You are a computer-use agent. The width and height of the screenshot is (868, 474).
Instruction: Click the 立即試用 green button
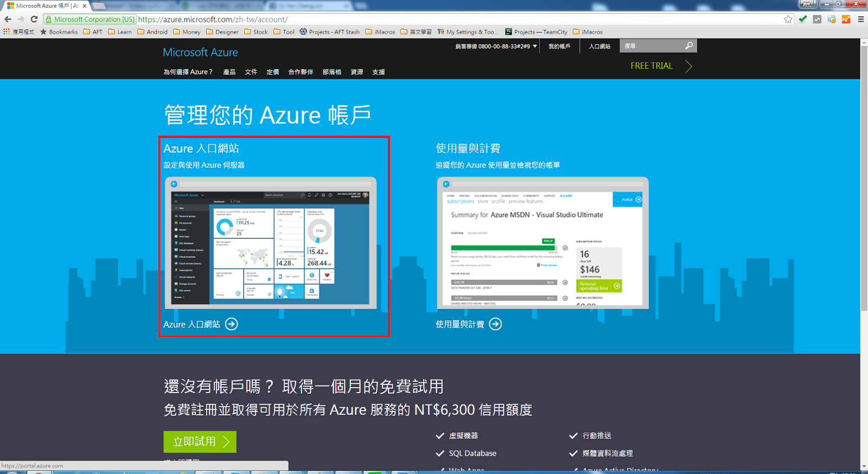coord(200,442)
